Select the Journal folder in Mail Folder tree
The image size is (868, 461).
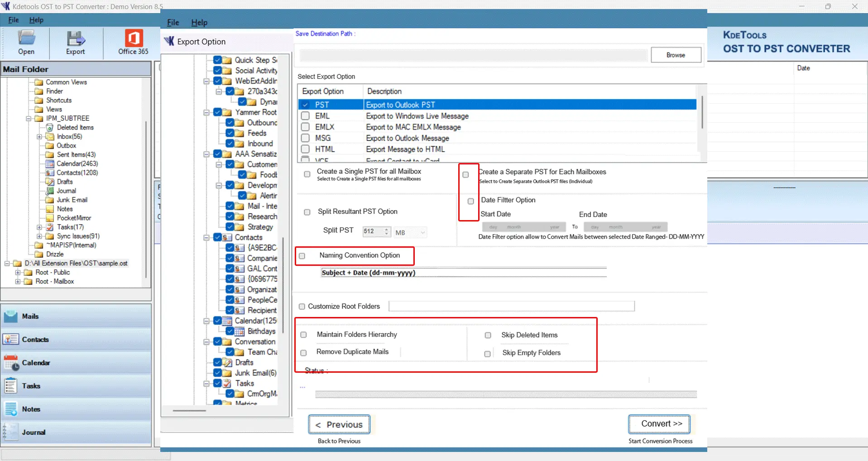pos(66,191)
